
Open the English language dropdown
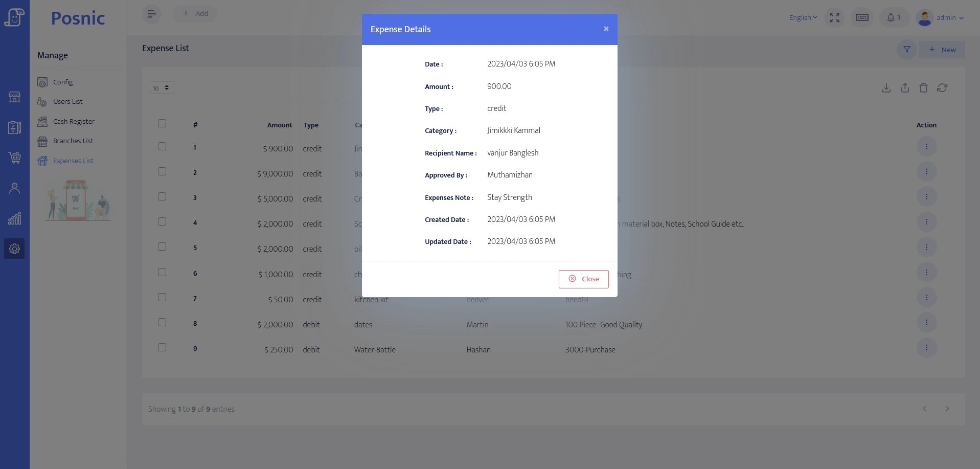point(803,18)
